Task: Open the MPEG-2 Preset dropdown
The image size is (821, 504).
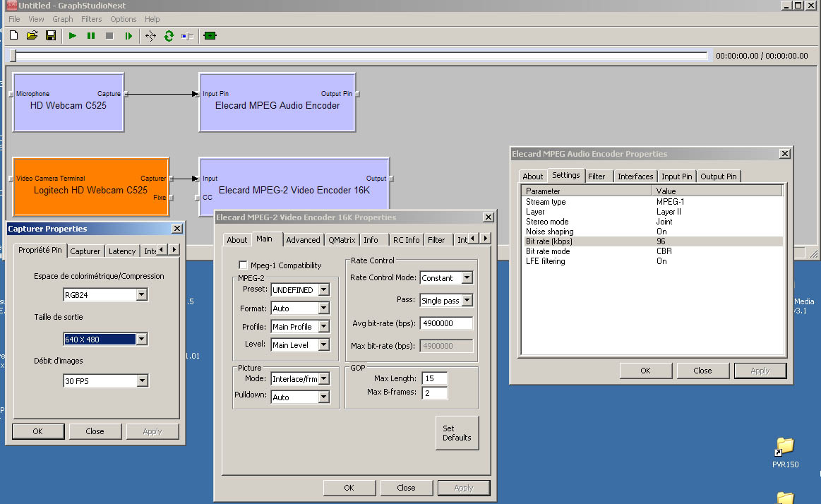Action: (x=324, y=289)
